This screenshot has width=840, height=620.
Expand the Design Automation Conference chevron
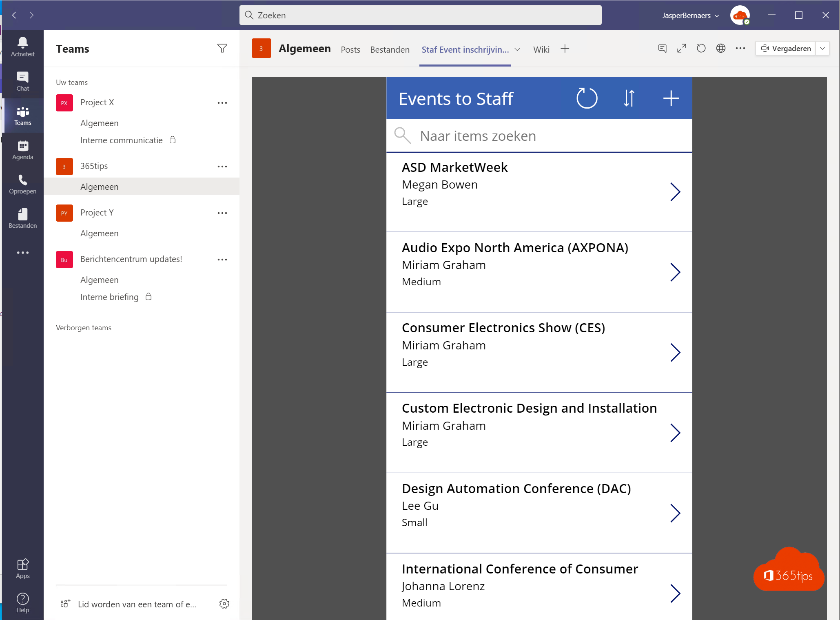point(676,512)
